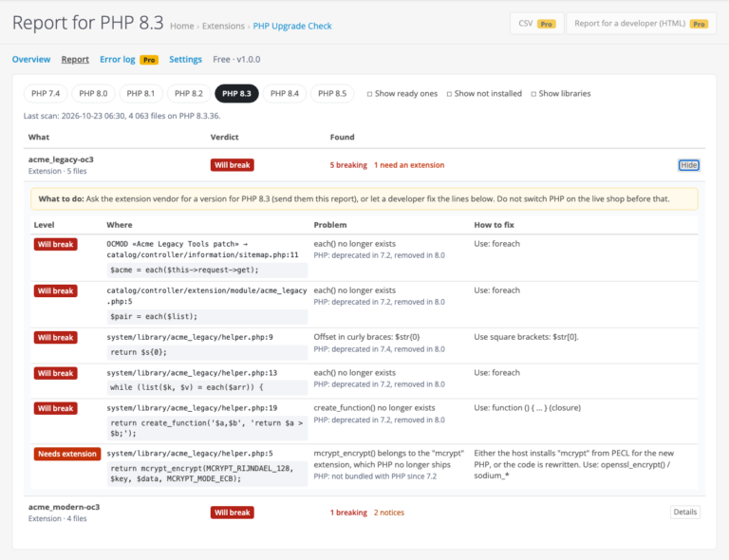
Task: Switch to the PHP 8.4 tab
Action: [x=285, y=93]
